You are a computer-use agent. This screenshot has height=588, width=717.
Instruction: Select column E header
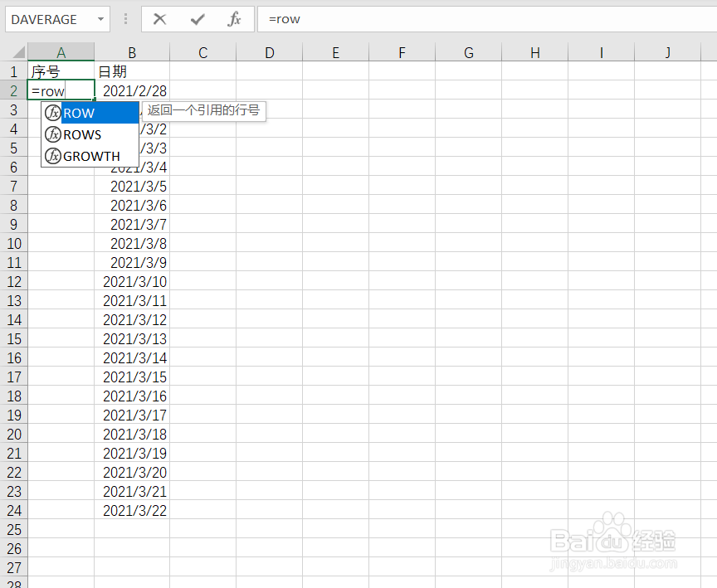[335, 52]
